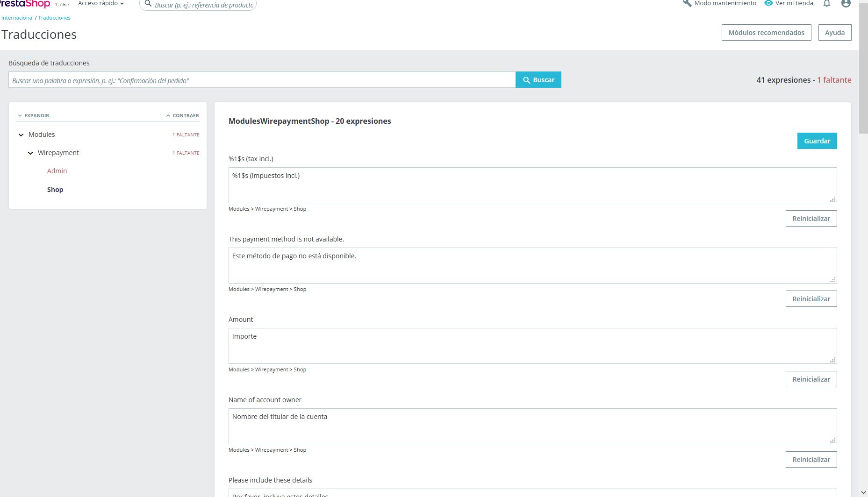Open the Acceso rápido dropdown
This screenshot has width=868, height=497.
tap(101, 3)
